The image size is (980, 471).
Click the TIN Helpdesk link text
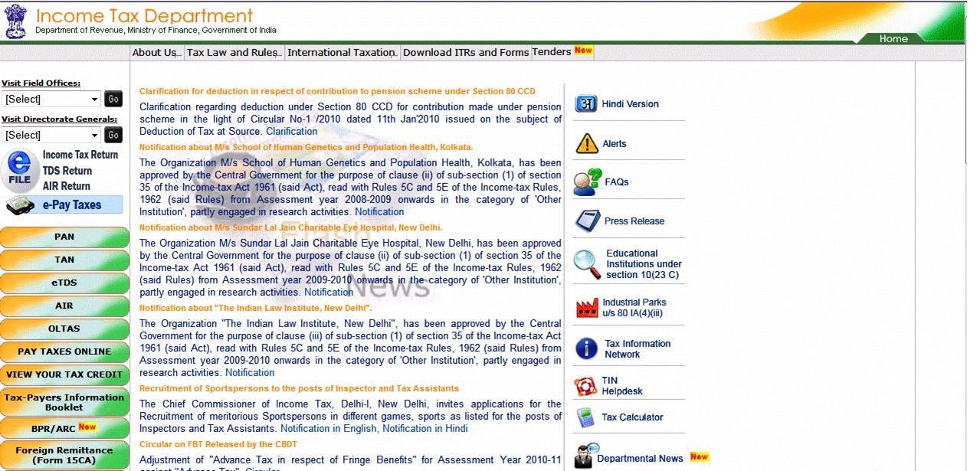[x=622, y=386]
